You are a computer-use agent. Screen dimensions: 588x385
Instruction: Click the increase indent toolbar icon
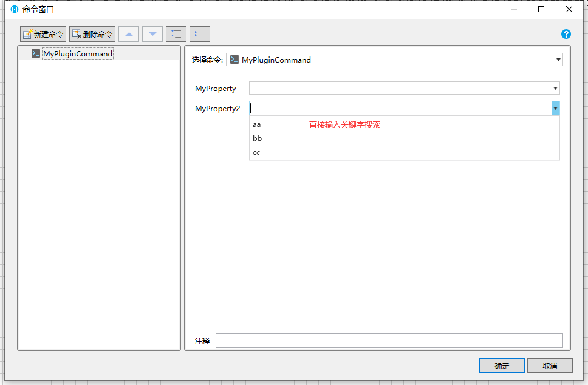point(176,34)
